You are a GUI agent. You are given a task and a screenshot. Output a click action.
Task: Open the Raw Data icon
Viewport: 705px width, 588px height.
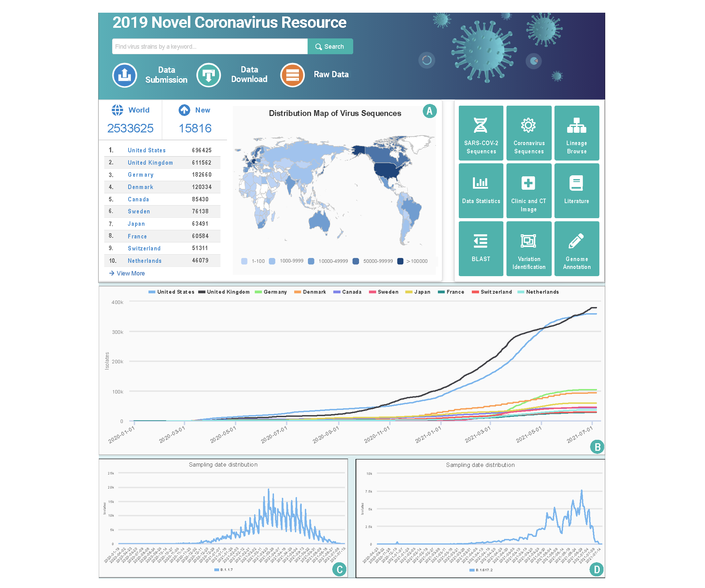click(x=292, y=75)
